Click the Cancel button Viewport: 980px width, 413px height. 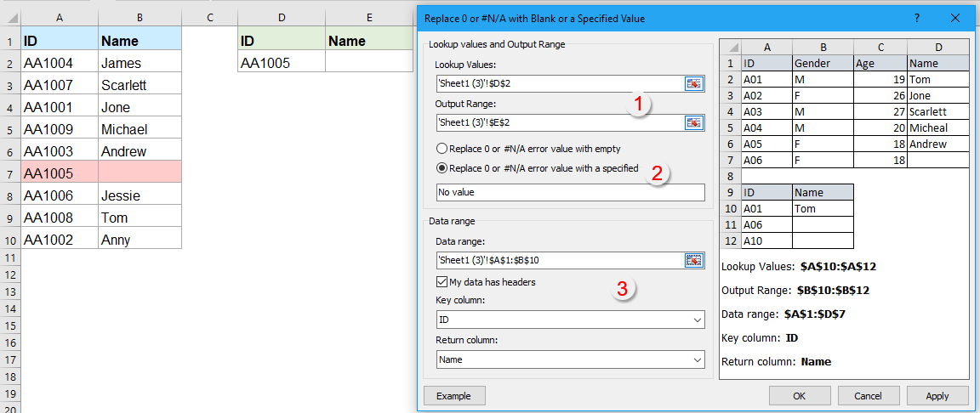(x=868, y=396)
